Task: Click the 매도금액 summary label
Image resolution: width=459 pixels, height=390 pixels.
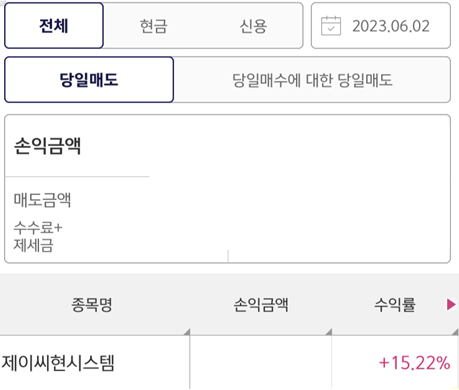Action: tap(42, 200)
